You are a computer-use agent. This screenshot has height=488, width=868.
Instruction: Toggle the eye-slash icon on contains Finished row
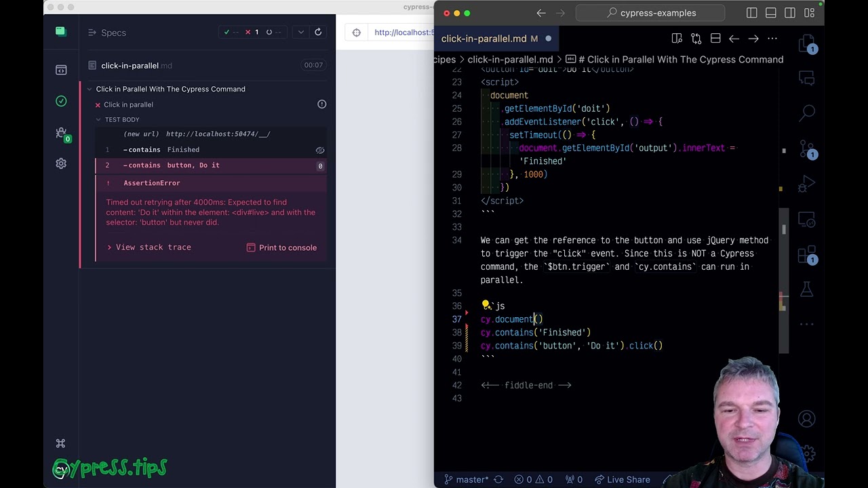(320, 150)
